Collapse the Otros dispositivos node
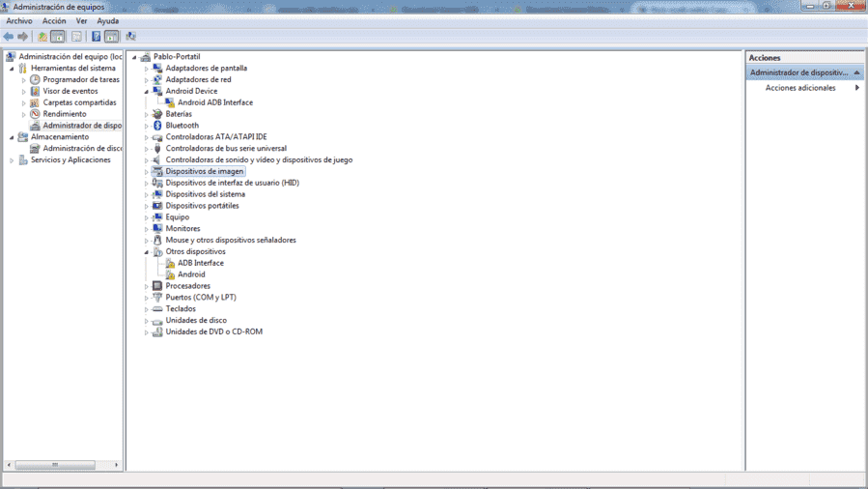The height and width of the screenshot is (489, 868). [x=146, y=252]
